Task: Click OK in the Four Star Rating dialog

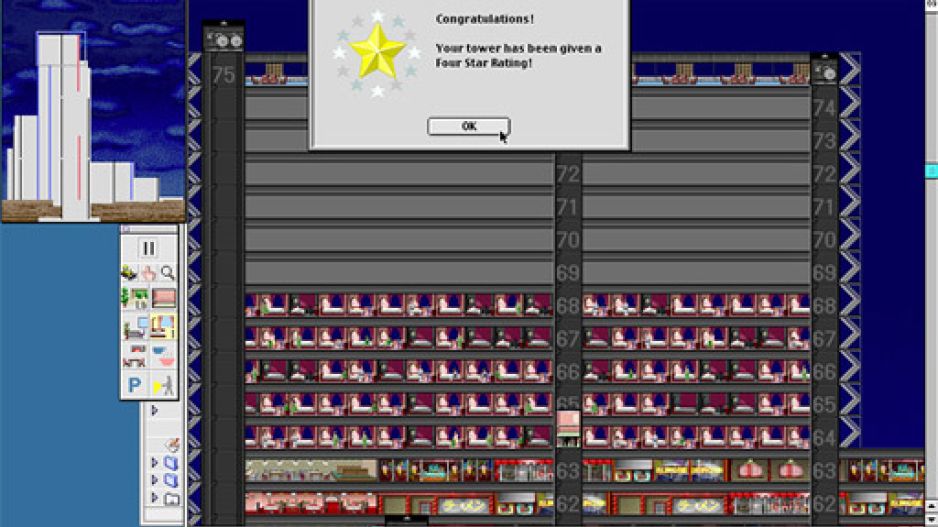Action: pos(468,126)
